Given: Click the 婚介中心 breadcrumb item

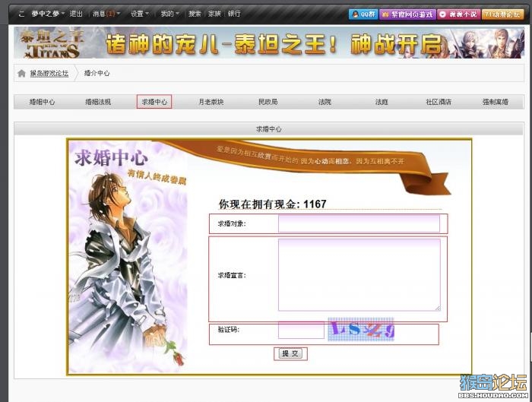Looking at the screenshot, I should (x=97, y=73).
